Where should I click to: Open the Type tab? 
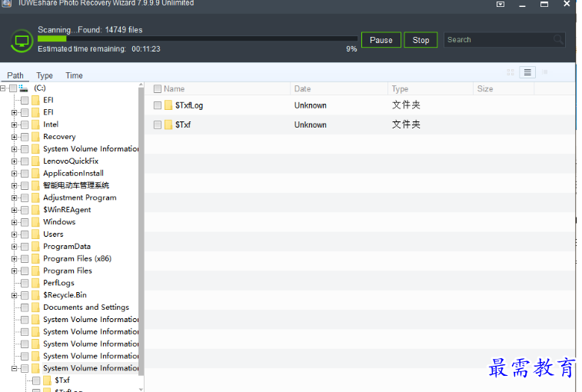pos(45,75)
